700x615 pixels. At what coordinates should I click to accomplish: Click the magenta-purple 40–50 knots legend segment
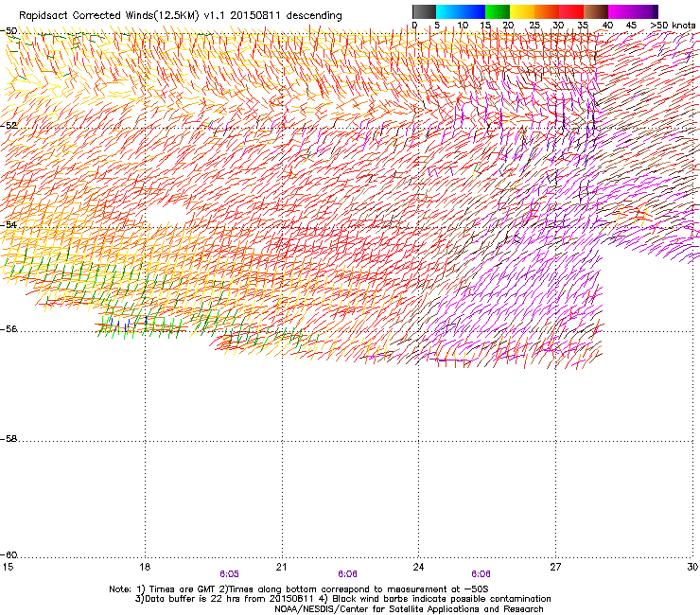(x=633, y=11)
